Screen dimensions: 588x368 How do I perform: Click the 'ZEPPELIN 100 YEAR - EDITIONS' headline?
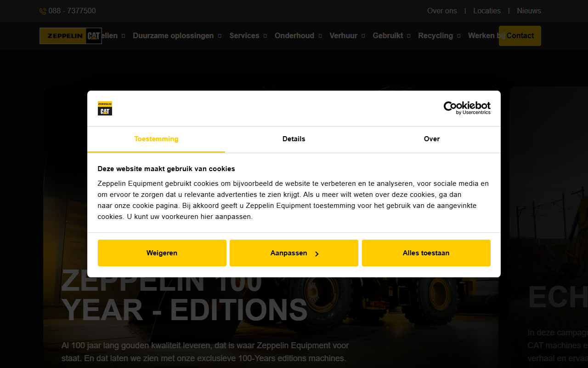184,296
